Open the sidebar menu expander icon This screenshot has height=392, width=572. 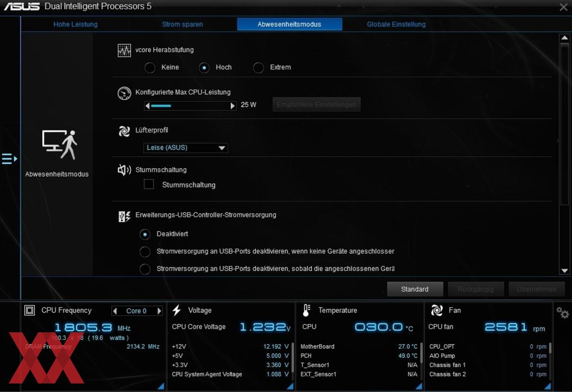(x=9, y=159)
